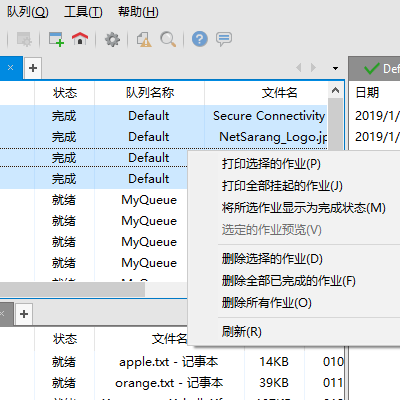Open settings via the gear icon
The width and height of the screenshot is (400, 400).
coord(112,39)
